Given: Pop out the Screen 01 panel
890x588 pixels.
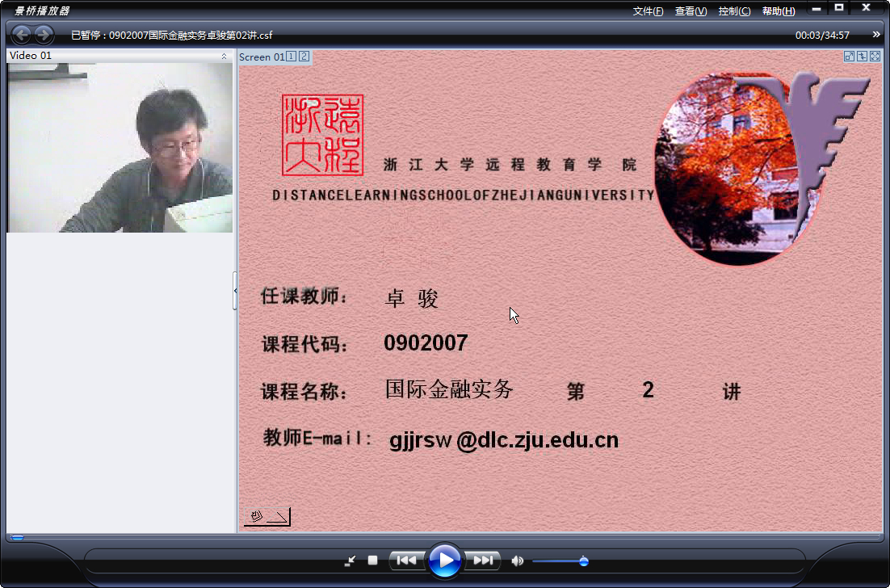Looking at the screenshot, I should [x=849, y=57].
